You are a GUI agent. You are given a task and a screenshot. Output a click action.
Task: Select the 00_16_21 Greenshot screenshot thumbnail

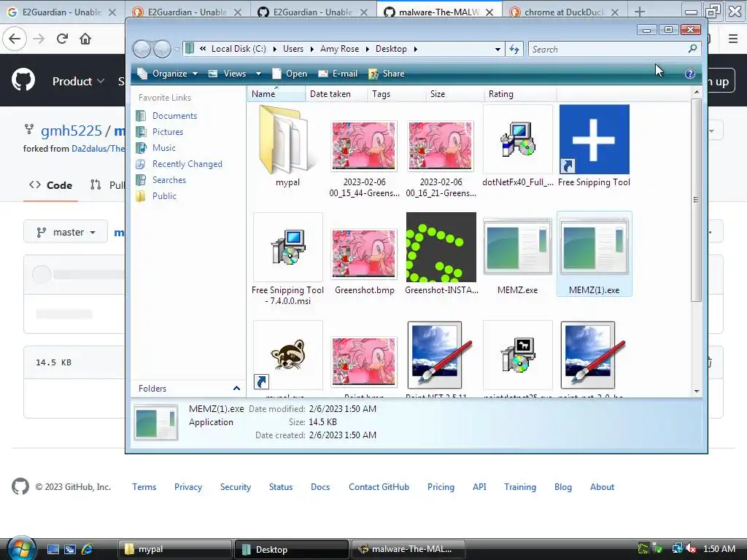coord(441,146)
